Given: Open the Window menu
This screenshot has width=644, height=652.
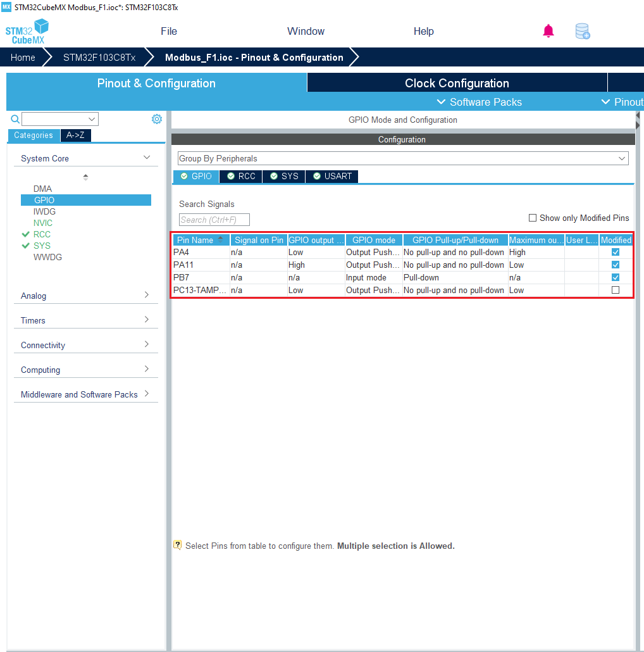Looking at the screenshot, I should click(x=306, y=31).
